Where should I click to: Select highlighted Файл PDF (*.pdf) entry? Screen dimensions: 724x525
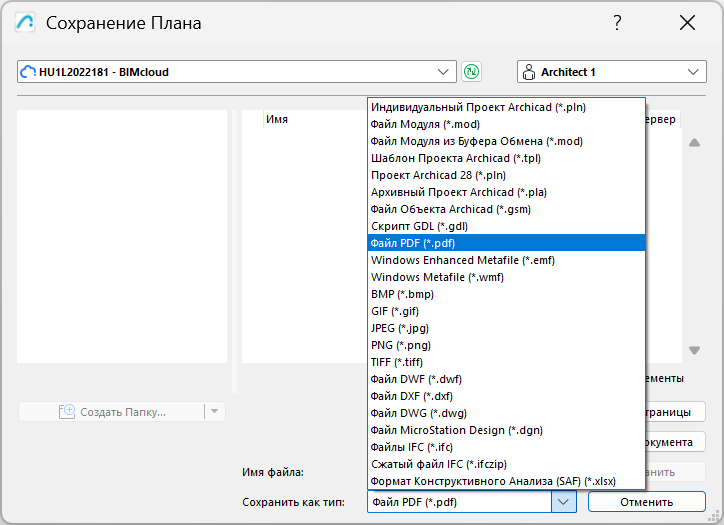click(x=507, y=243)
